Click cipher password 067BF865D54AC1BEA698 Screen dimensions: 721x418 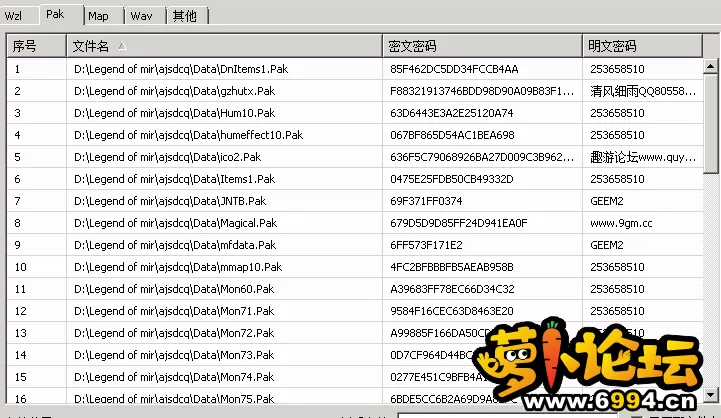tap(452, 135)
